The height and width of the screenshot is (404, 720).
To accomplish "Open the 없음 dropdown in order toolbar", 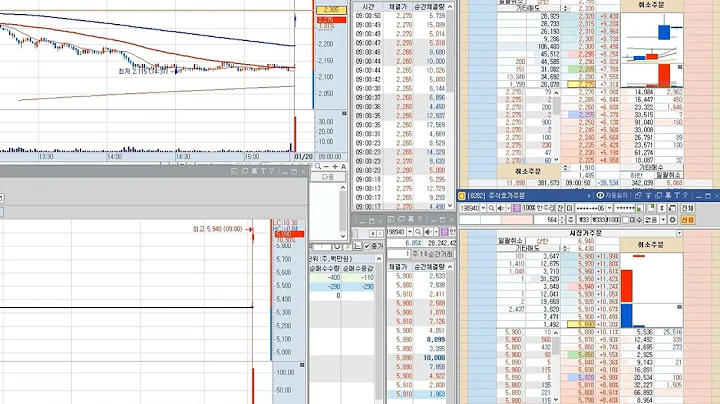I will 663,220.
